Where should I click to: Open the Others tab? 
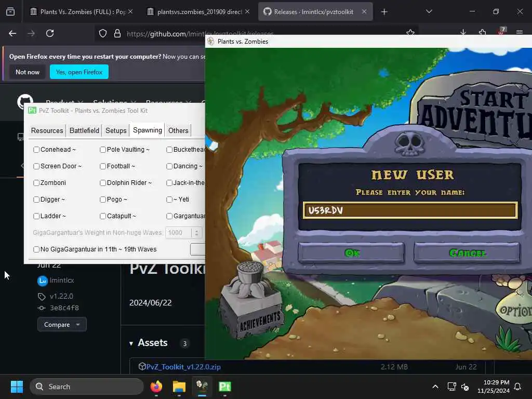pos(178,130)
